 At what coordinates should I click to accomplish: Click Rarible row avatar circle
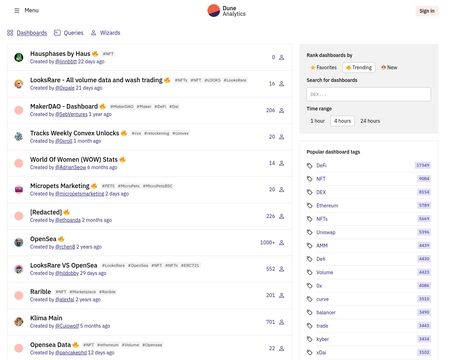pos(19,295)
